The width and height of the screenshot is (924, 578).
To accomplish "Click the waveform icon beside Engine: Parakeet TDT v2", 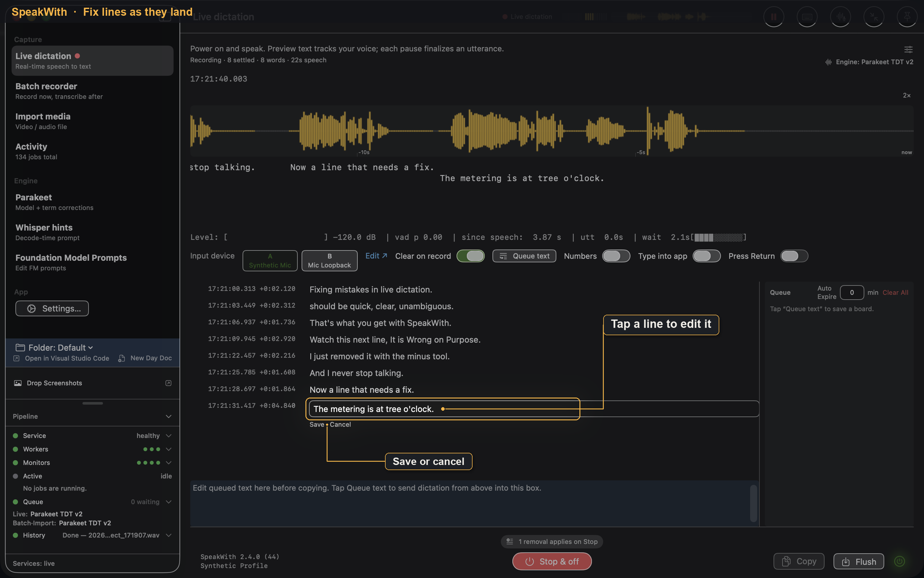I will (x=828, y=62).
